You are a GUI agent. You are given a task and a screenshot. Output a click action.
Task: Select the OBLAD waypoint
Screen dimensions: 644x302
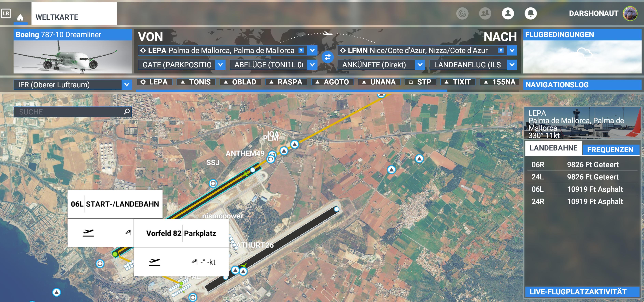click(240, 82)
